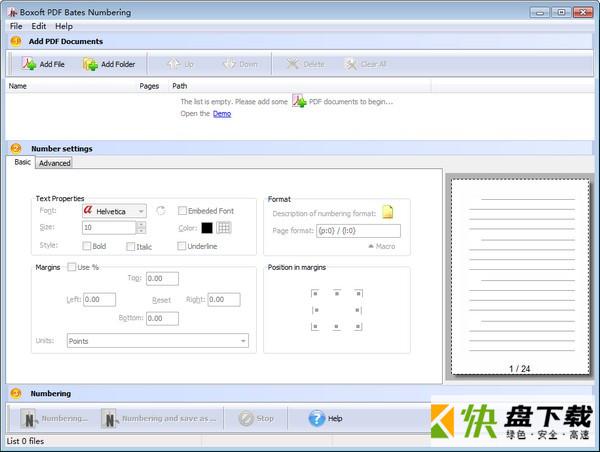Click the Right margin input field
The image size is (600, 452).
tap(224, 300)
